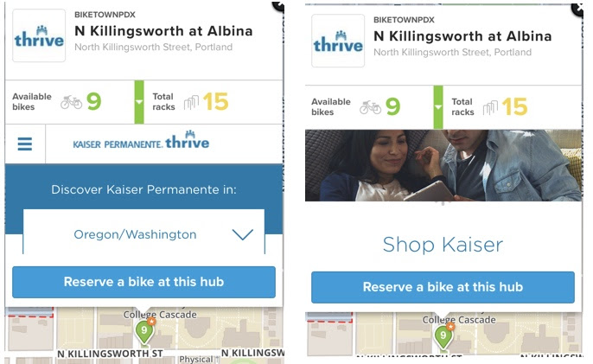This screenshot has height=364, width=593.
Task: Reserve a bike in left panel
Action: click(143, 282)
